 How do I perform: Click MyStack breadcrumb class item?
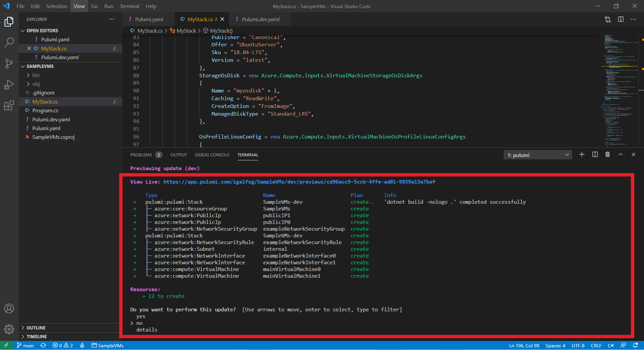(183, 31)
